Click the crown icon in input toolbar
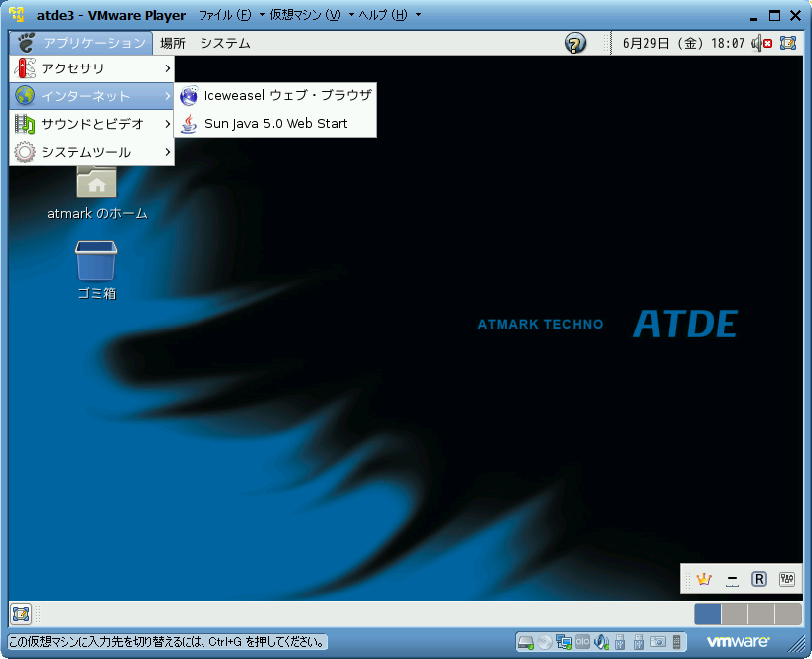Image resolution: width=812 pixels, height=659 pixels. tap(704, 579)
